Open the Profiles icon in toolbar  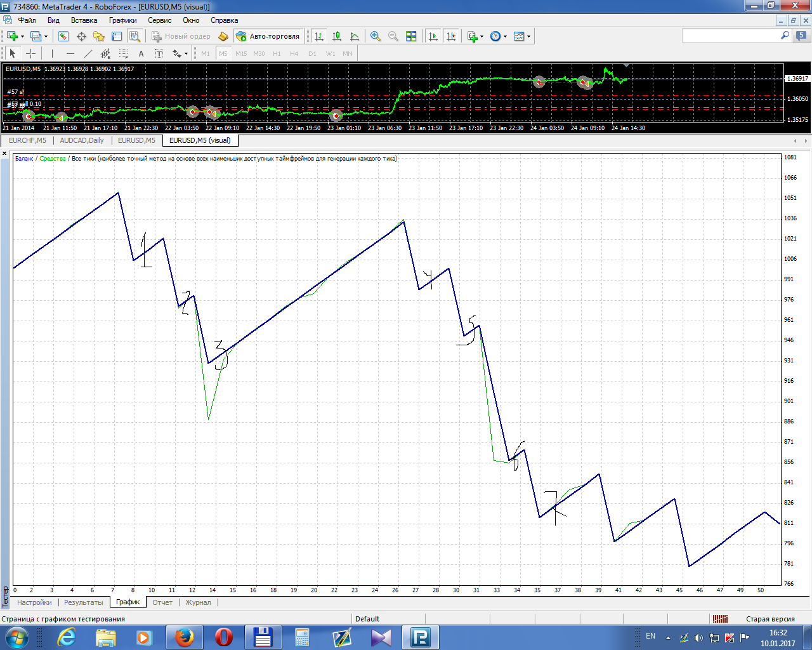point(36,36)
